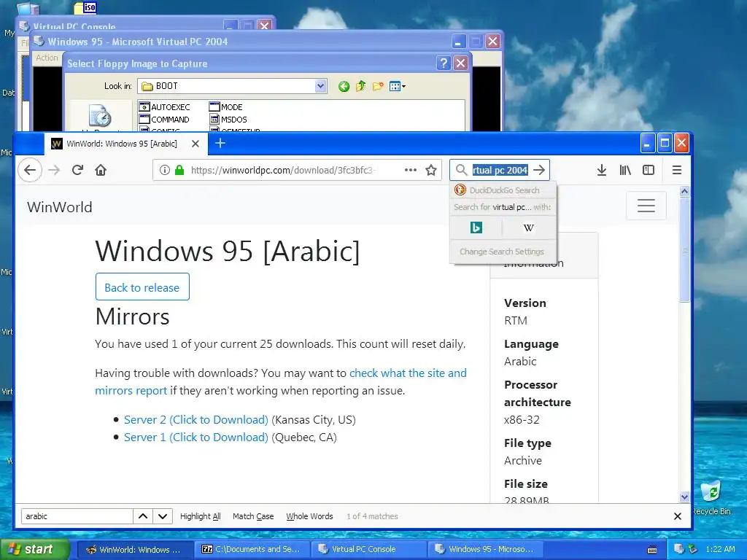Open the Library icon in toolbar

[x=625, y=170]
